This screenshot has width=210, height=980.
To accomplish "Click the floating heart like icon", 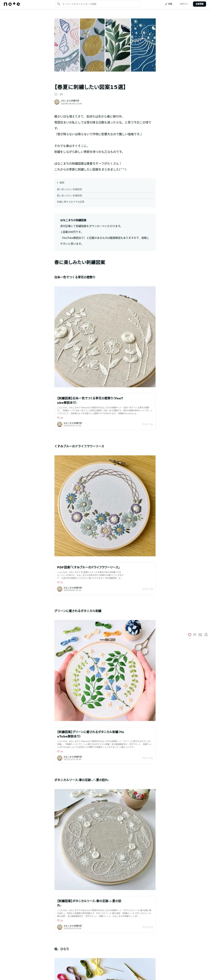I will point(189,635).
